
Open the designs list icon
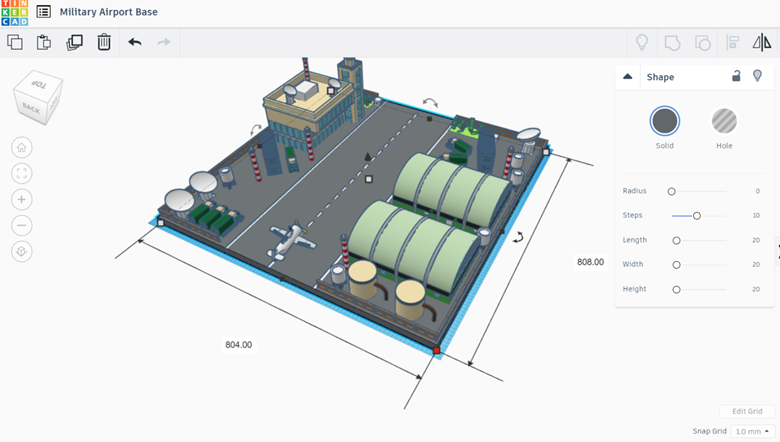click(x=44, y=11)
